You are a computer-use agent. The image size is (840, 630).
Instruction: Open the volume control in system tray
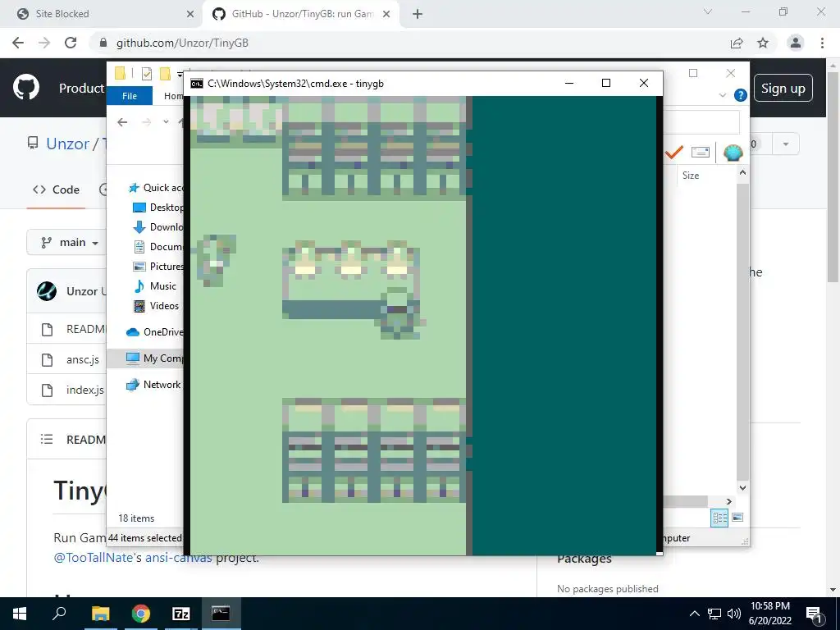[734, 614]
